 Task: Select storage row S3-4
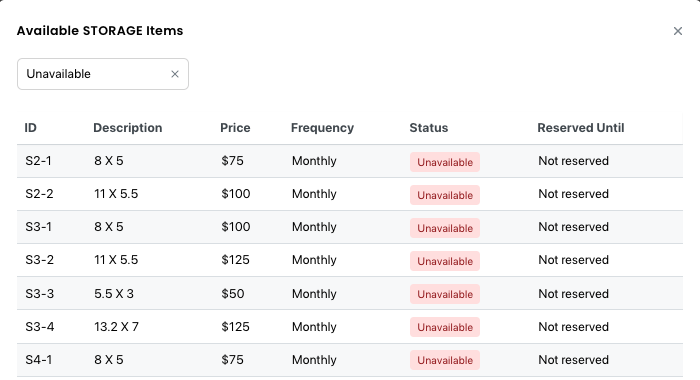350,326
